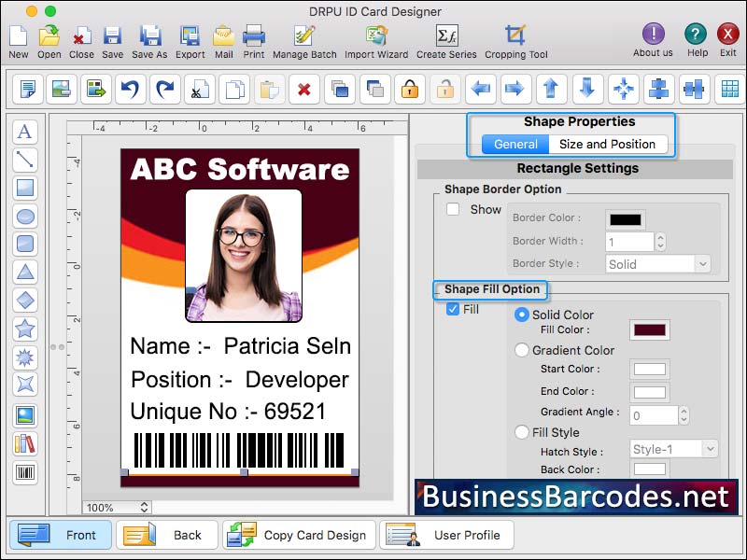Viewport: 747px width, 560px height.
Task: Click the Undo icon
Action: point(130,90)
